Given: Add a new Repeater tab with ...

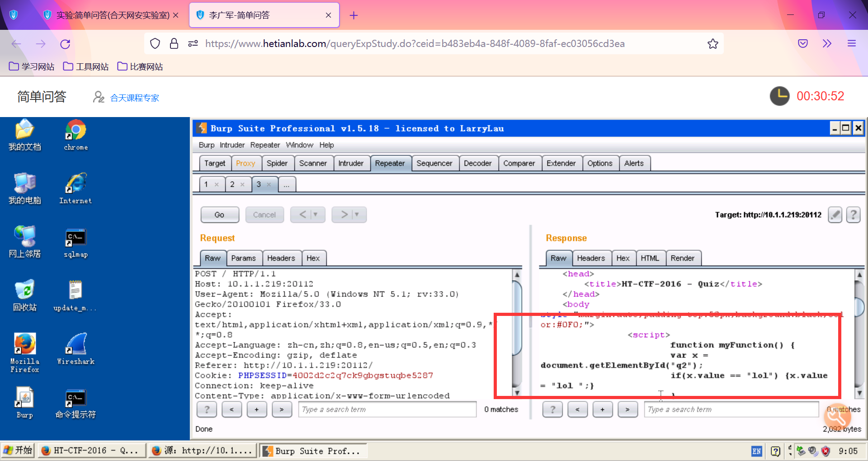Looking at the screenshot, I should (287, 185).
